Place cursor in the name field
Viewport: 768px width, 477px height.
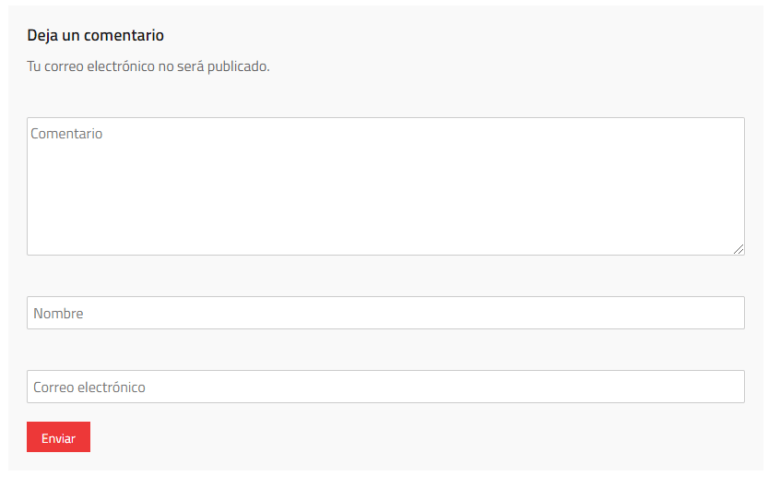tap(385, 313)
